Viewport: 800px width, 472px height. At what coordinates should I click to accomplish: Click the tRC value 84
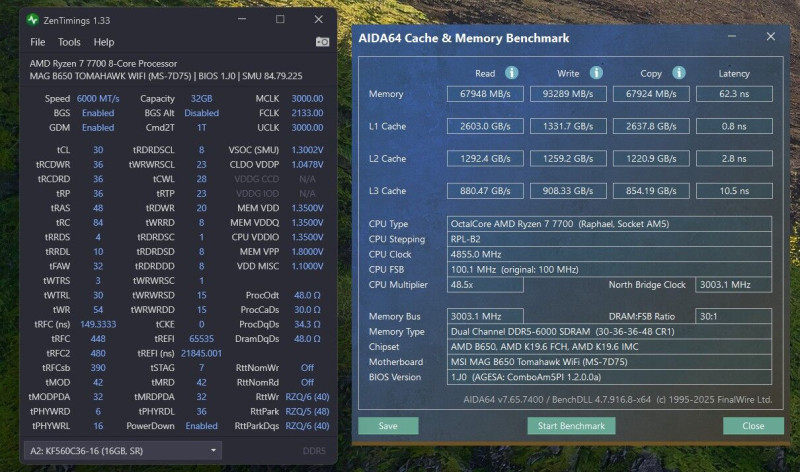pyautogui.click(x=98, y=222)
